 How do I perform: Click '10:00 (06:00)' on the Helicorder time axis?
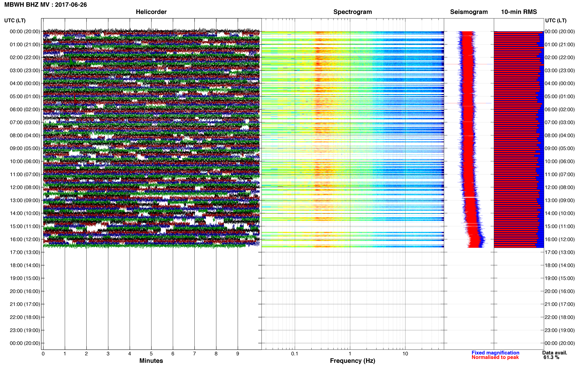(25, 161)
